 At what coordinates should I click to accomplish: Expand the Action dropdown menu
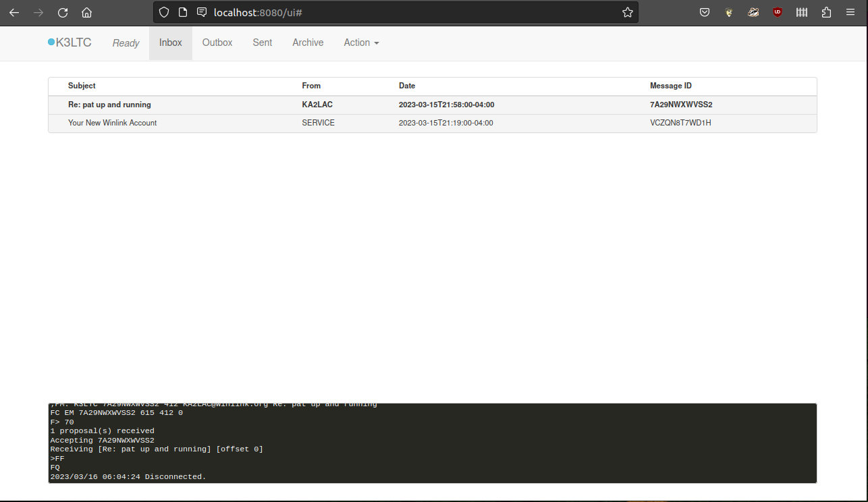coord(361,43)
